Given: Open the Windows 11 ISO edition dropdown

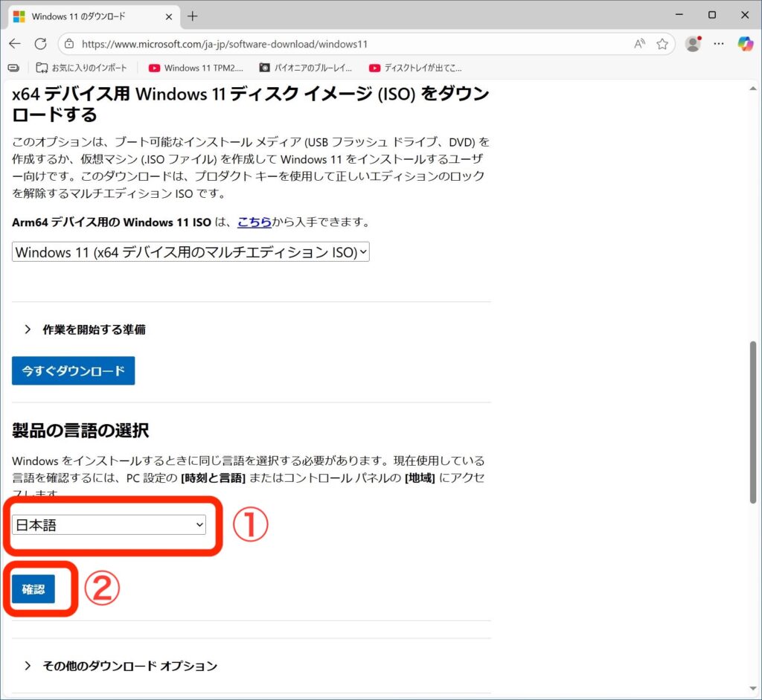Looking at the screenshot, I should [190, 252].
